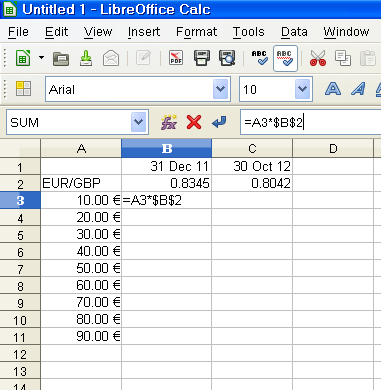
Task: Click cell showing 10.00 €
Action: click(81, 200)
